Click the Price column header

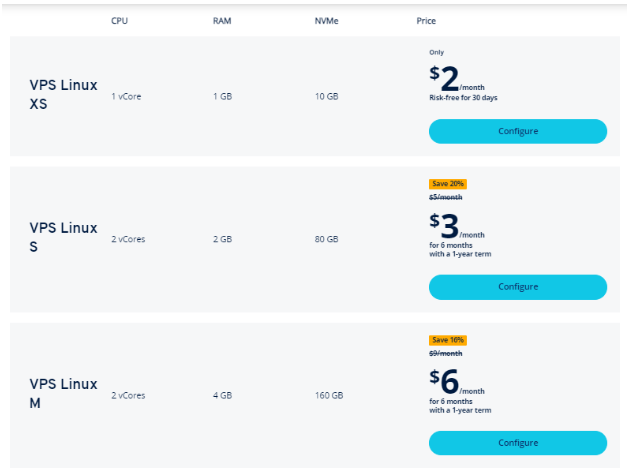(x=426, y=21)
